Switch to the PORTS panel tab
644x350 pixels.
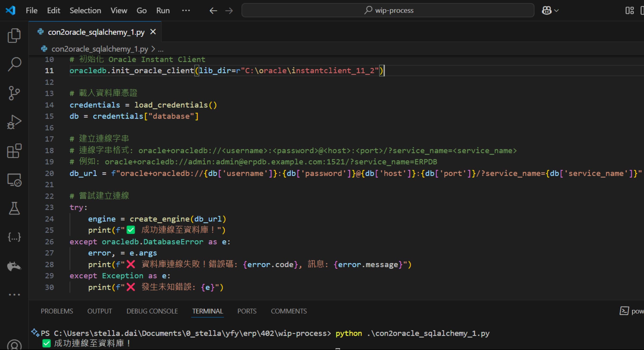(247, 311)
